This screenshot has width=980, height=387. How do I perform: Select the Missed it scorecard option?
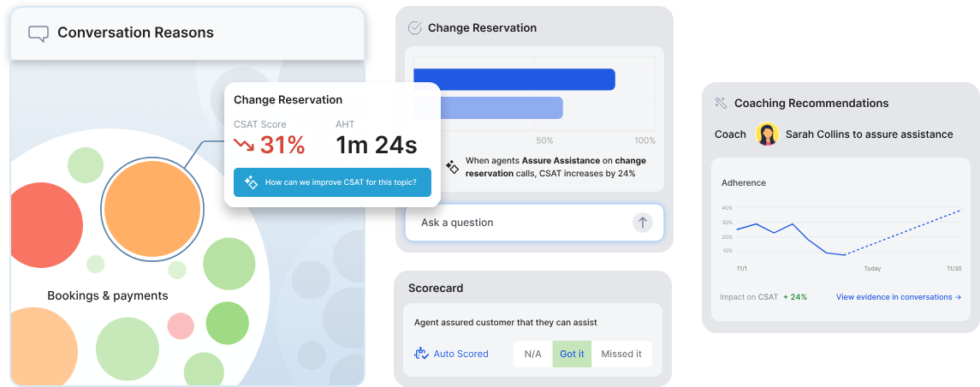[621, 354]
